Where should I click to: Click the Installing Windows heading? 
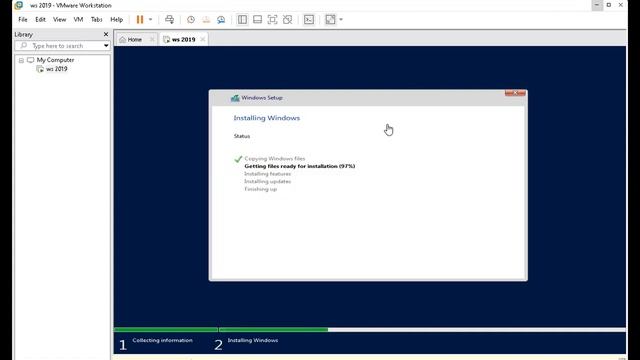point(267,118)
